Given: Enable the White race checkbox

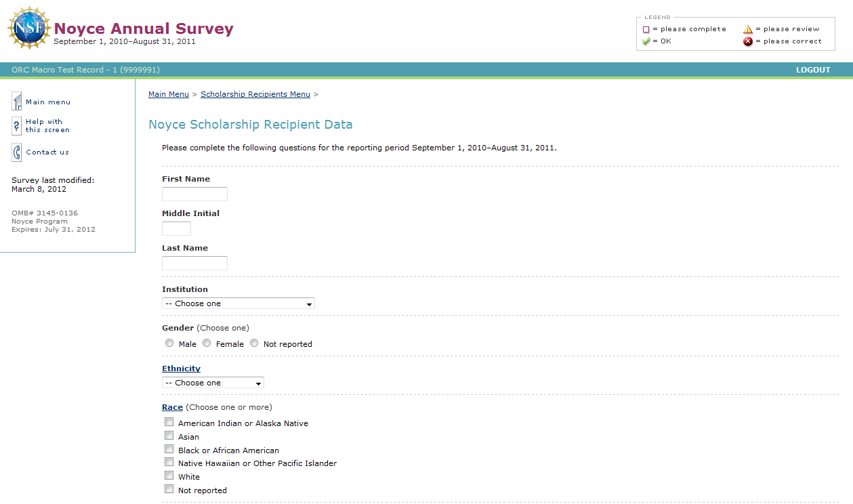Looking at the screenshot, I should (169, 476).
